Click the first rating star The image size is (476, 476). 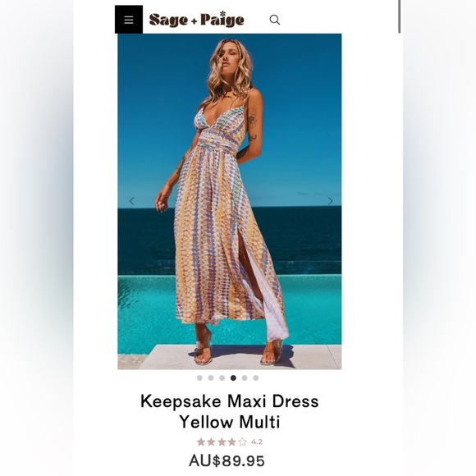coord(201,442)
